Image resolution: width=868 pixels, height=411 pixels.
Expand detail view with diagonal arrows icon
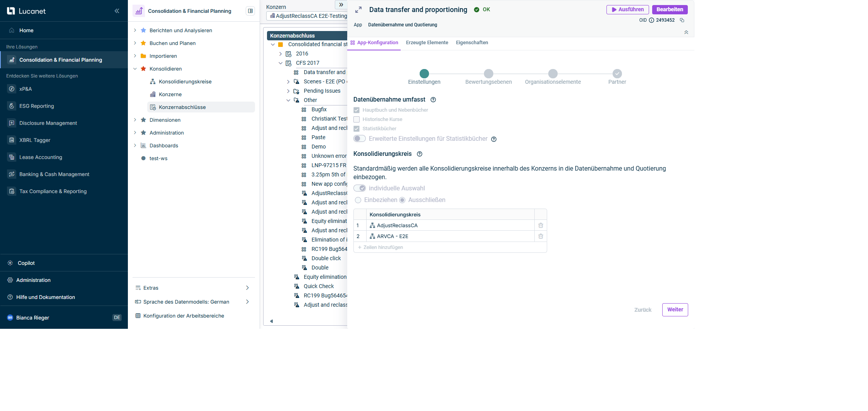[x=358, y=10]
